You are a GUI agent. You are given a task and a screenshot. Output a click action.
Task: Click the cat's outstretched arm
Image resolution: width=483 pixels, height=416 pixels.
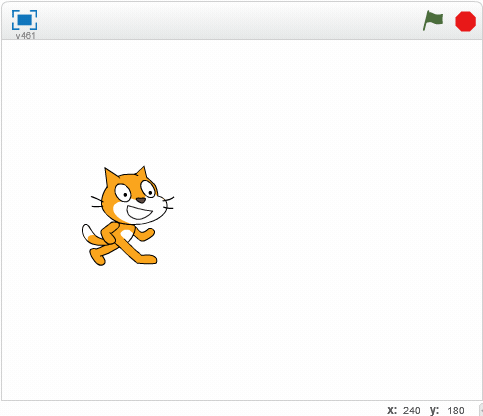coord(145,234)
